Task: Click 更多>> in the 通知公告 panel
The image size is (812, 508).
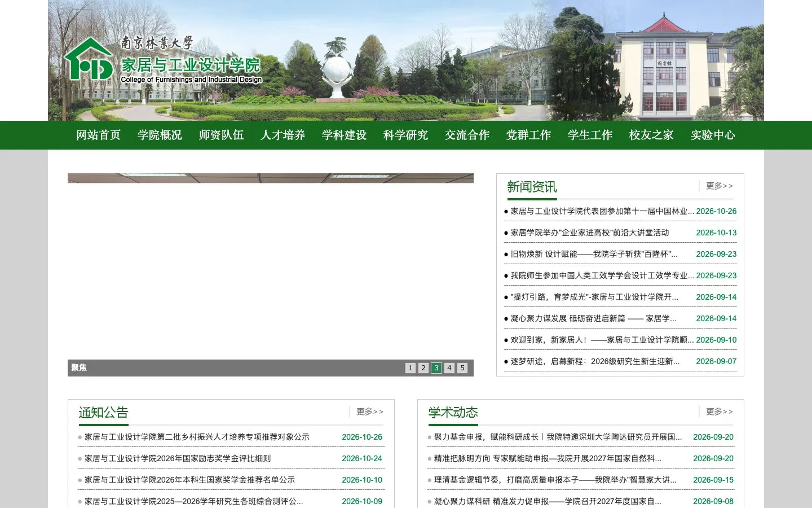Action: coord(370,411)
